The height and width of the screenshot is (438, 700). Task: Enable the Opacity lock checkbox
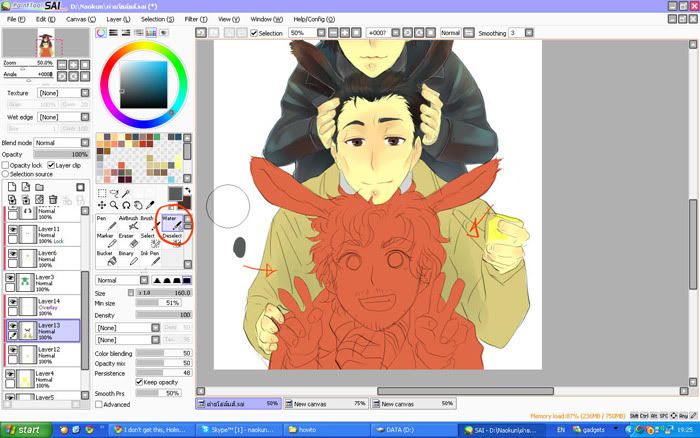[6, 165]
